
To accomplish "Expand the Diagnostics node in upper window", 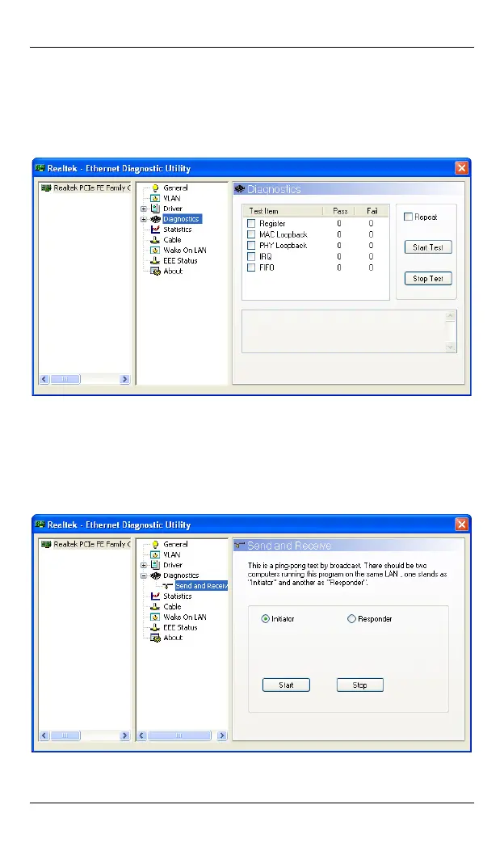I will [144, 219].
